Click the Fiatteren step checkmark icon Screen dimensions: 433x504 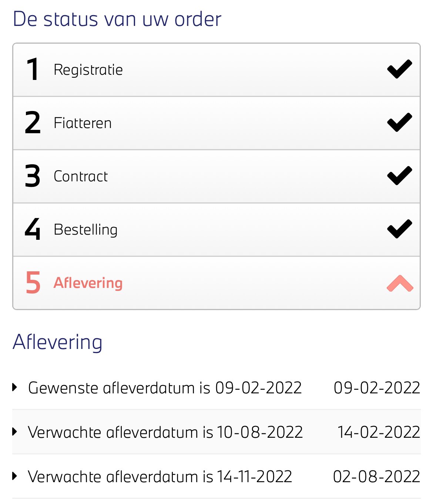point(399,122)
